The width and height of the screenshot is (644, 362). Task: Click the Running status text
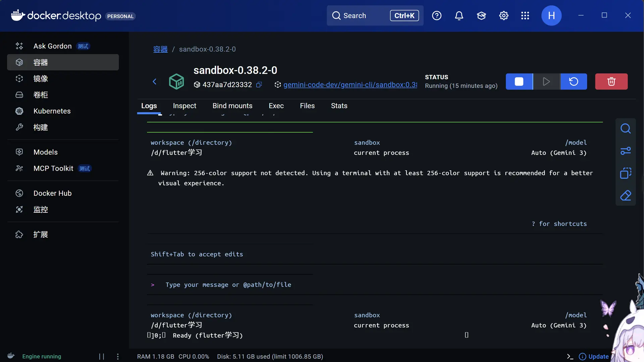[x=461, y=86]
